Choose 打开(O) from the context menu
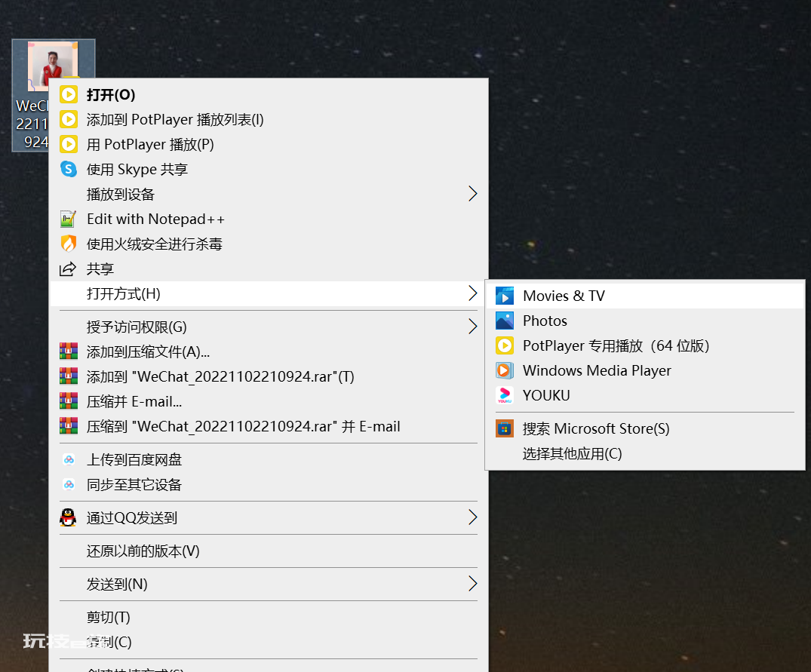The width and height of the screenshot is (811, 672). click(269, 94)
